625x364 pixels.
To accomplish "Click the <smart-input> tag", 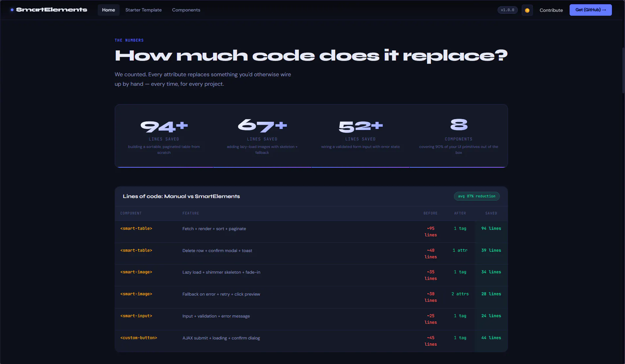I will click(136, 316).
